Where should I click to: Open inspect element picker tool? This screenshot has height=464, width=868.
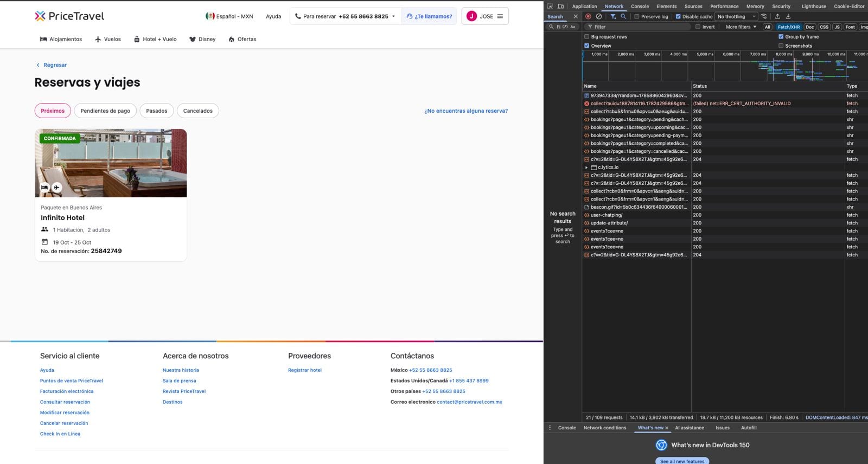550,7
